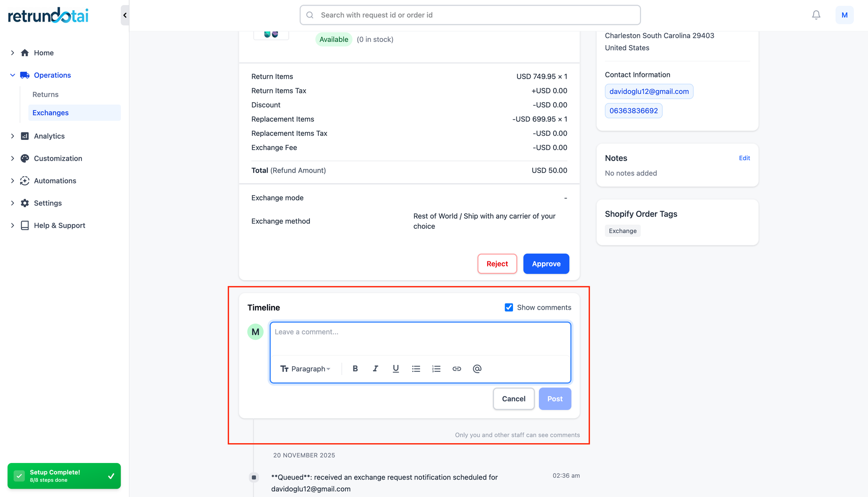Viewport: 868px width, 497px height.
Task: Toggle bold formatting in comment editor
Action: tap(355, 369)
